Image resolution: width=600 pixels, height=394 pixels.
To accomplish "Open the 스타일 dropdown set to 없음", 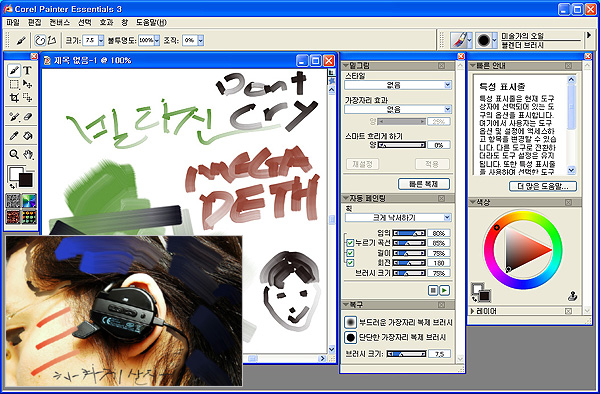I will [x=398, y=85].
